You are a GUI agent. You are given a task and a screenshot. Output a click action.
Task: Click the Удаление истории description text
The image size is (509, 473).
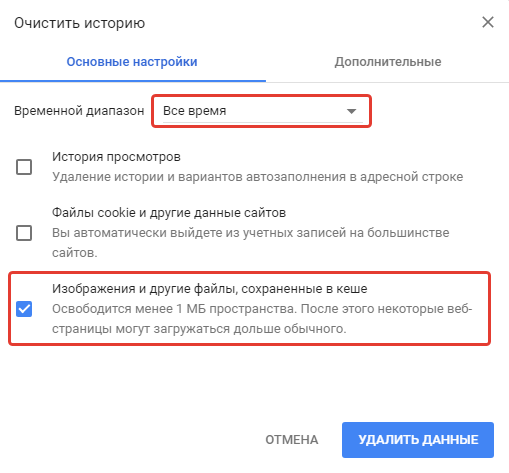point(257,177)
